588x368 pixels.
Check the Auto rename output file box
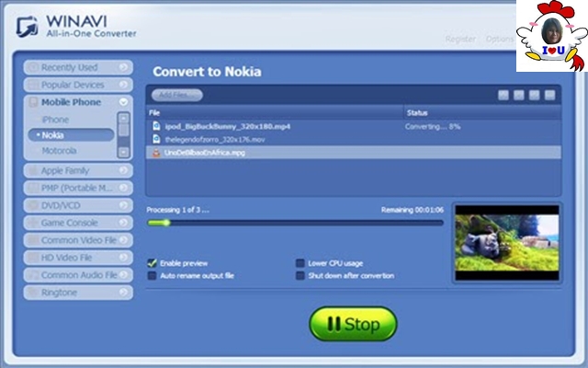coord(152,276)
